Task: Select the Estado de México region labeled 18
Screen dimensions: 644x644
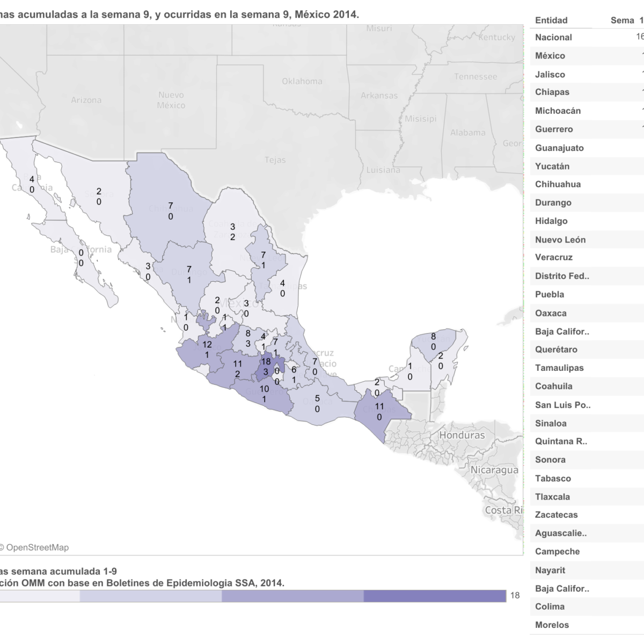Action: (x=265, y=367)
